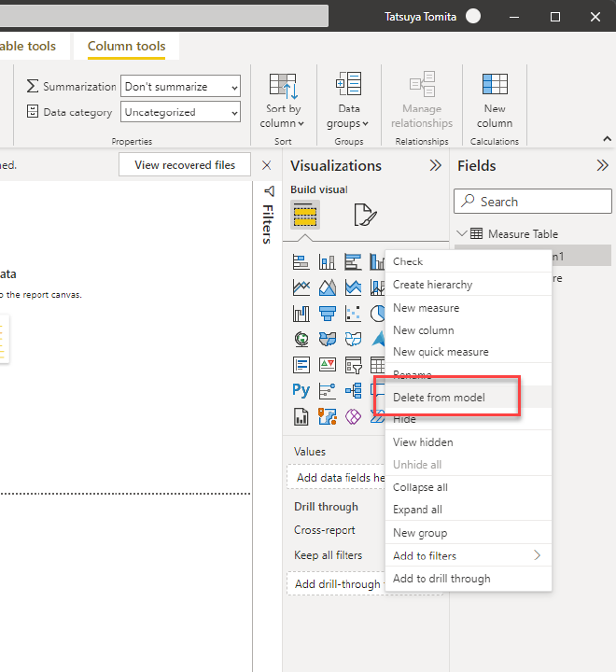Select the Scatter chart visual
616x672 pixels.
coord(353,314)
